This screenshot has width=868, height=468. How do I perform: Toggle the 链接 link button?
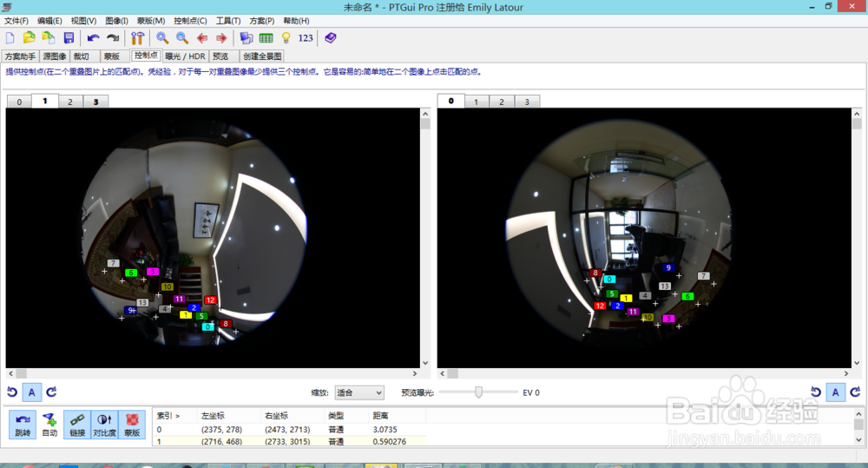click(77, 425)
